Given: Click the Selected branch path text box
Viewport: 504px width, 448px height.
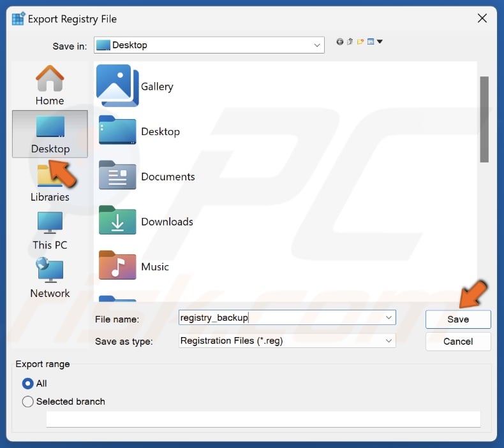Looking at the screenshot, I should click(x=263, y=419).
